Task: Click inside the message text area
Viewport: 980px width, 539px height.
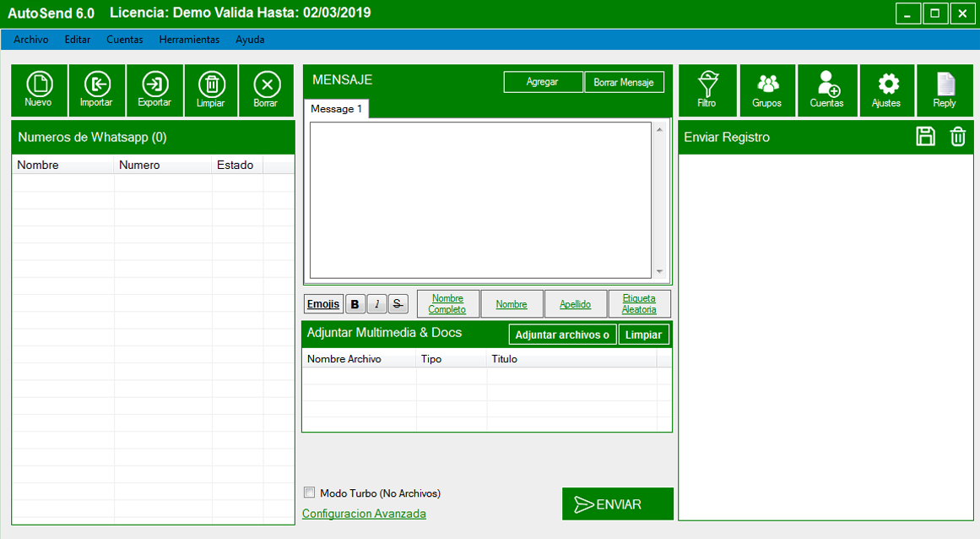Action: pyautogui.click(x=480, y=200)
